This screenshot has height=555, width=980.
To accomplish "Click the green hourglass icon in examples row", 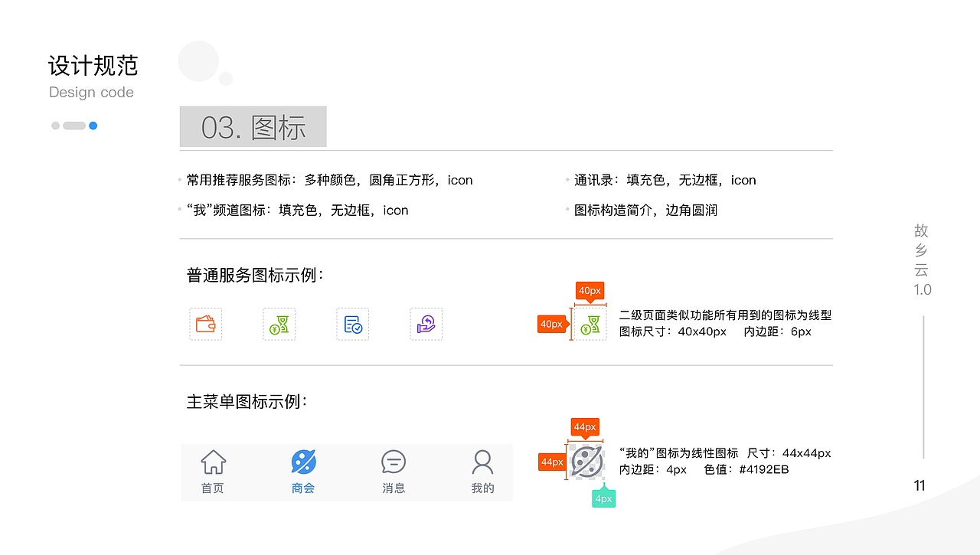I will [x=279, y=324].
